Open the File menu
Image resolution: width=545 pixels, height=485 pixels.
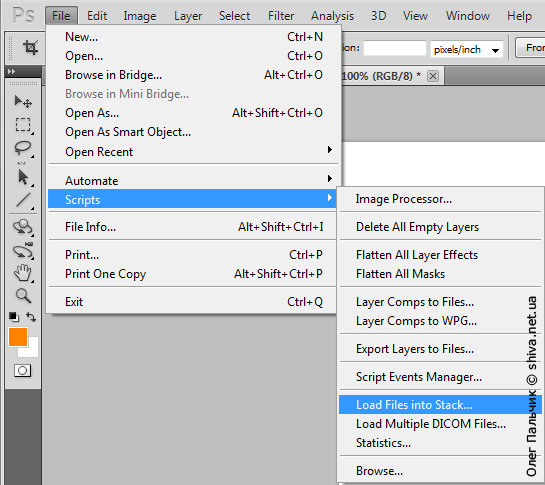tap(61, 16)
